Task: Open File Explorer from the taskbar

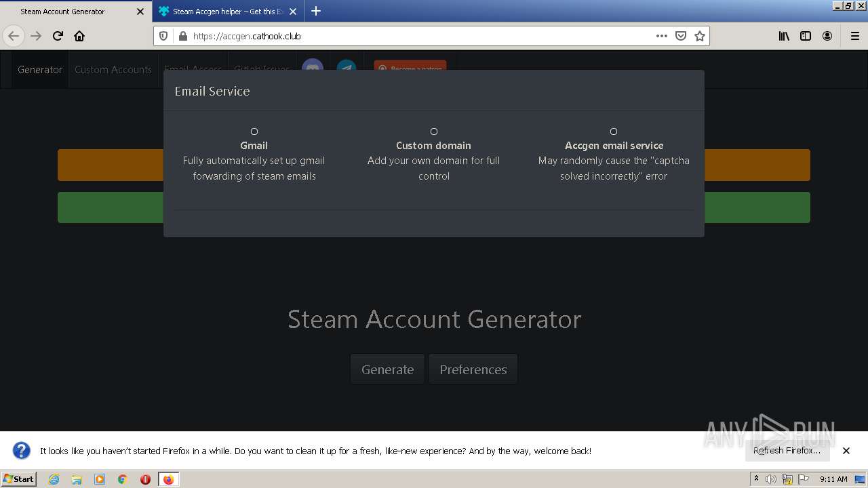Action: (x=77, y=479)
